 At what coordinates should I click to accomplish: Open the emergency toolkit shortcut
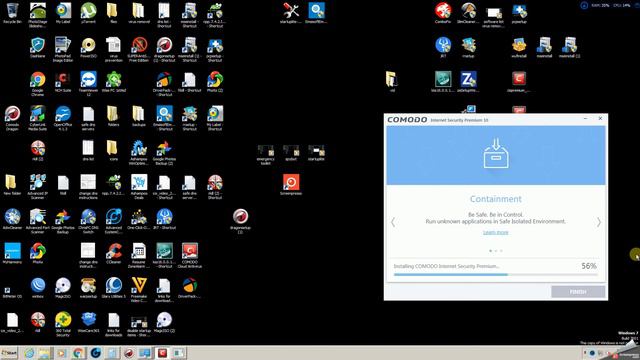pos(265,155)
